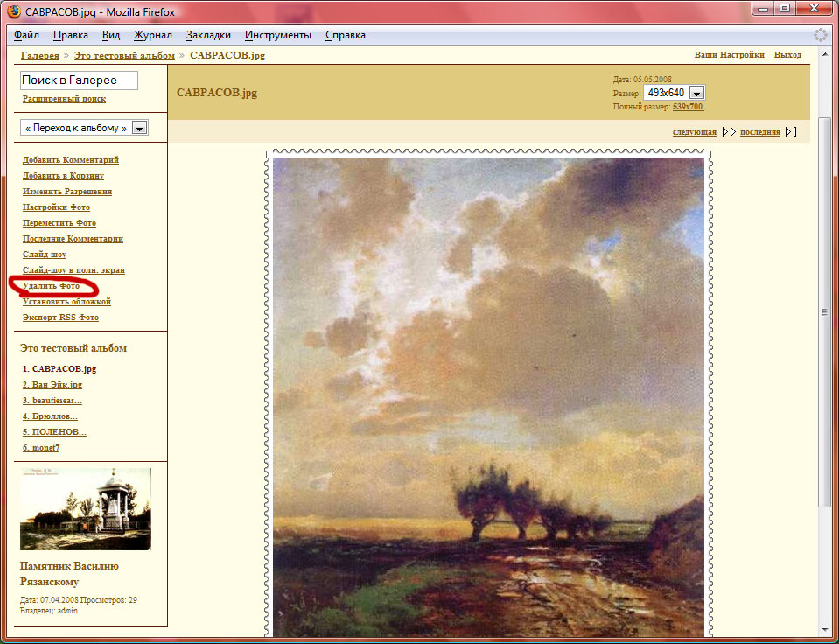This screenshot has height=644, width=839.
Task: Click the Владелец: admin text
Action: [x=49, y=610]
